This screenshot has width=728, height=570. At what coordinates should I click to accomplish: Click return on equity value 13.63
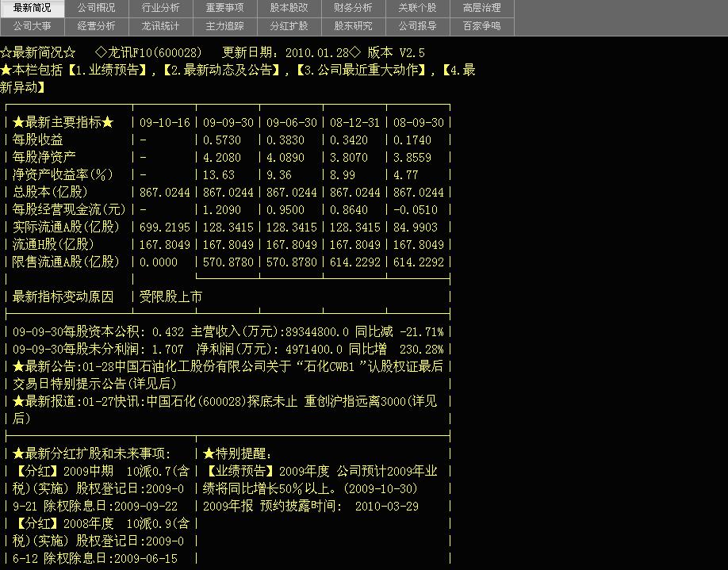tap(219, 175)
